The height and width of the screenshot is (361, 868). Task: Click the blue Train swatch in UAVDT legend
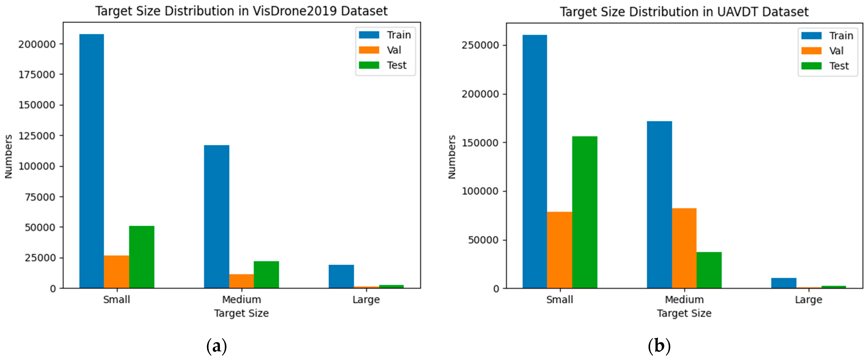811,36
